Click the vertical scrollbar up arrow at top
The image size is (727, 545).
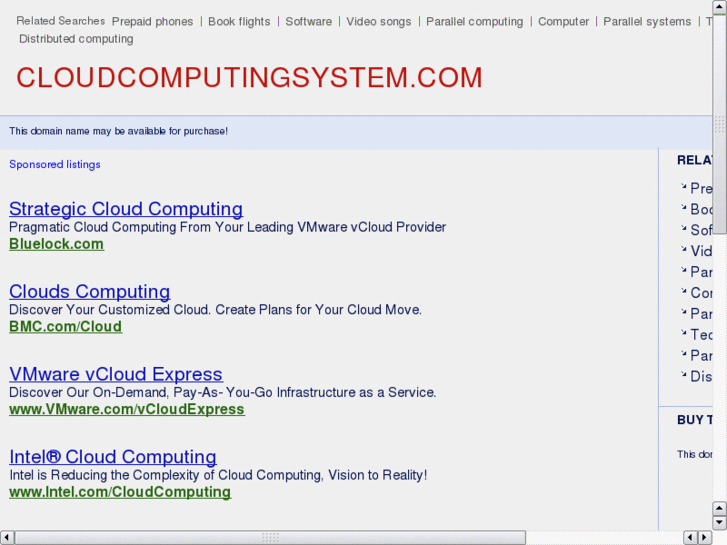[x=720, y=7]
